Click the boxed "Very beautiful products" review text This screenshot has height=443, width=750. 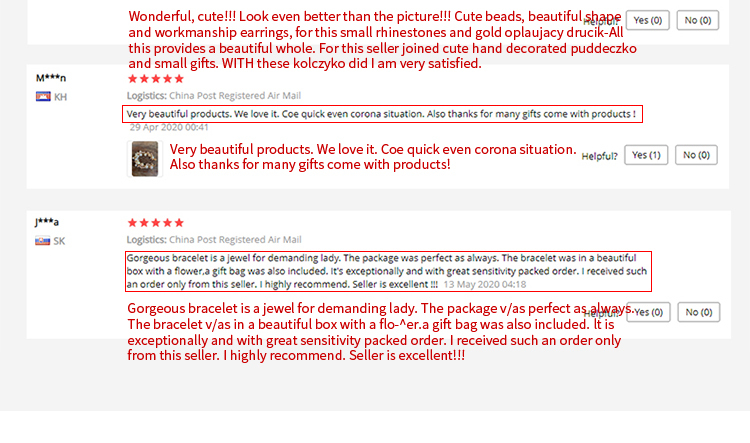[x=382, y=114]
